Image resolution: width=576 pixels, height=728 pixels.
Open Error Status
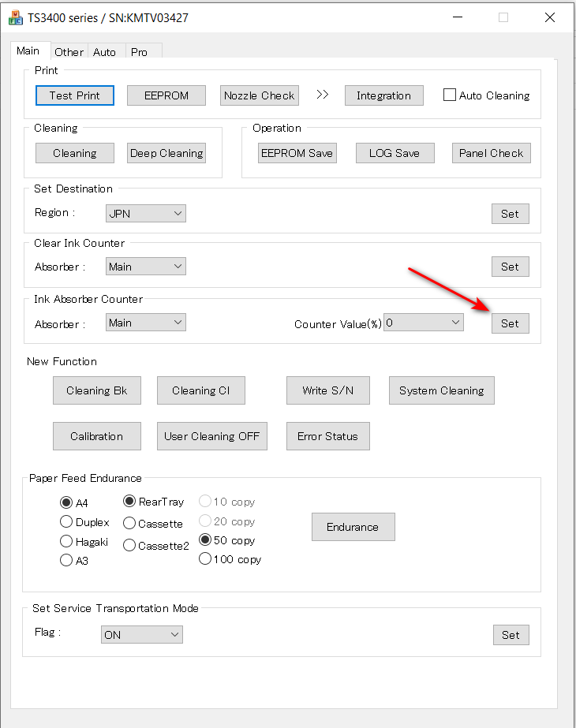[x=328, y=436]
